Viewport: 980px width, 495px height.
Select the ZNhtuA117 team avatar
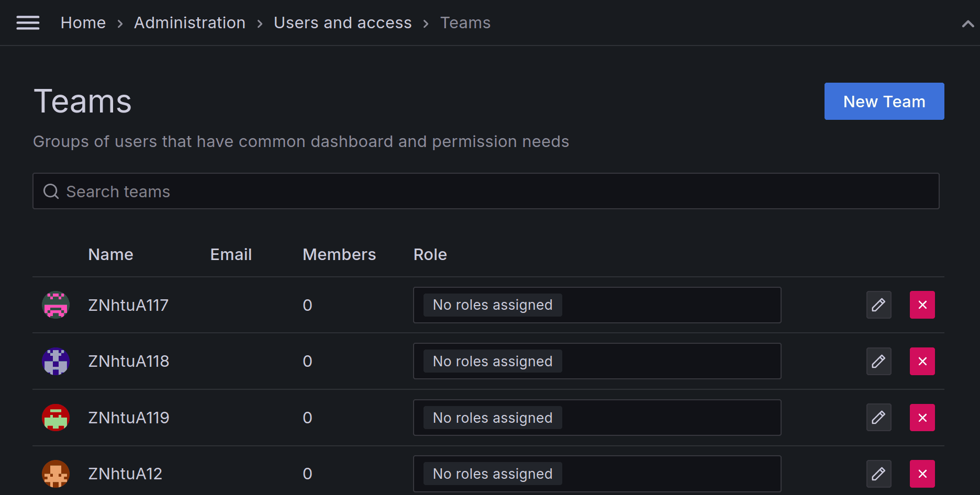coord(55,305)
